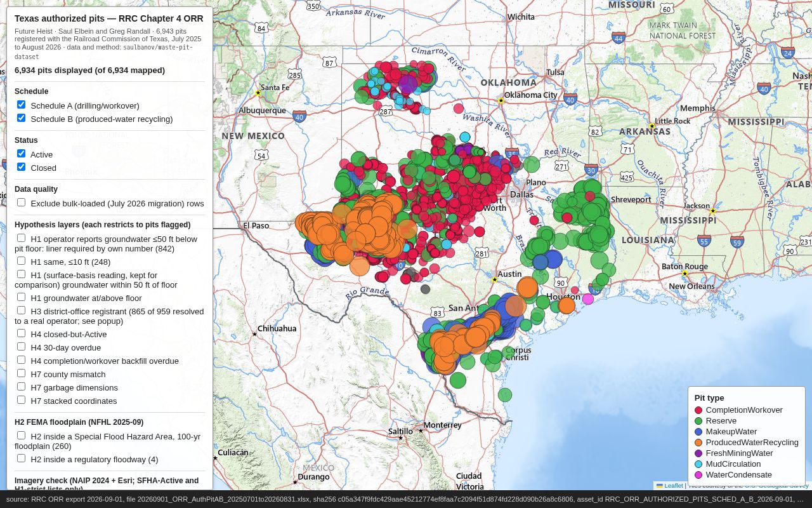The image size is (812, 508).
Task: Click the Leaflet flag icon in attribution
Action: coord(660,486)
